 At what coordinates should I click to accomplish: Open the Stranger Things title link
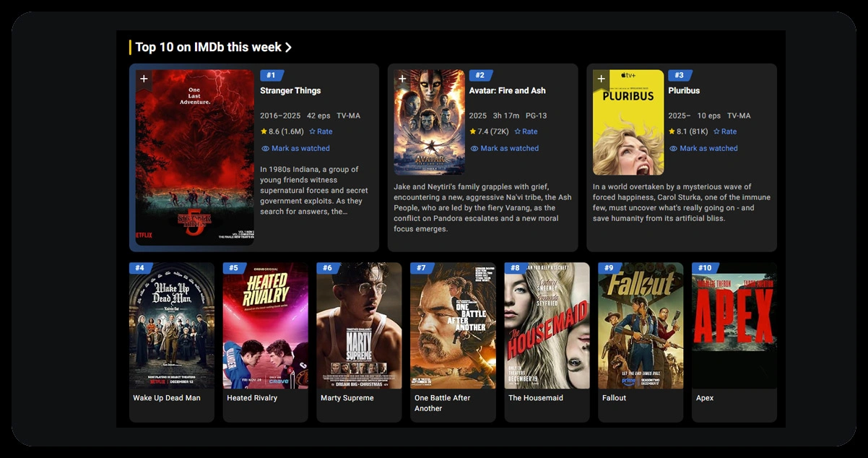coord(290,90)
